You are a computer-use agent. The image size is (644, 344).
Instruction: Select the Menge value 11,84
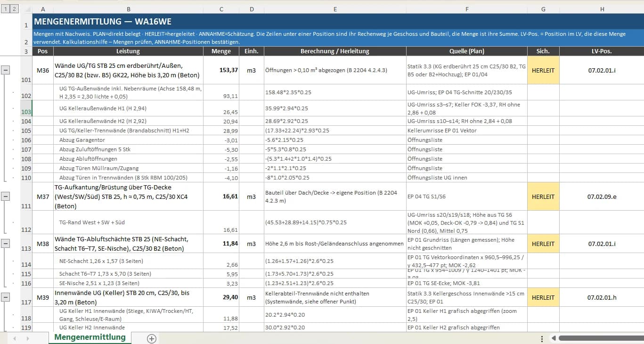click(x=221, y=244)
